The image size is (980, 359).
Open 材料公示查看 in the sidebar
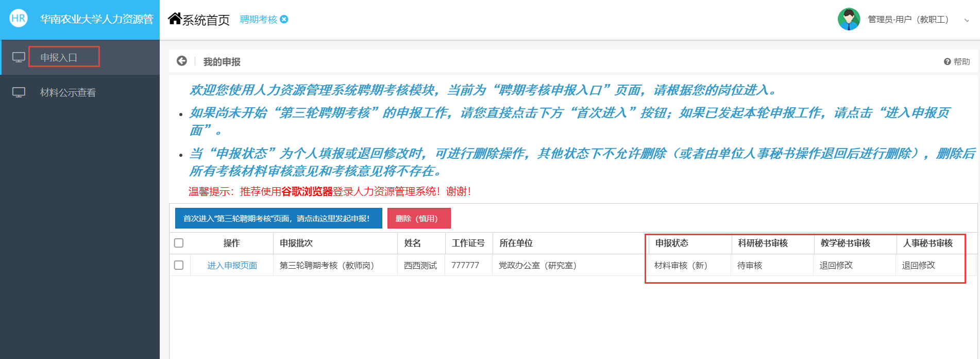coord(68,92)
